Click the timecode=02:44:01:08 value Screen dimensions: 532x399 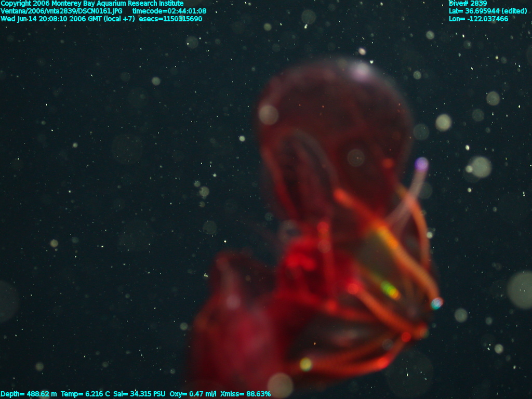pos(169,11)
